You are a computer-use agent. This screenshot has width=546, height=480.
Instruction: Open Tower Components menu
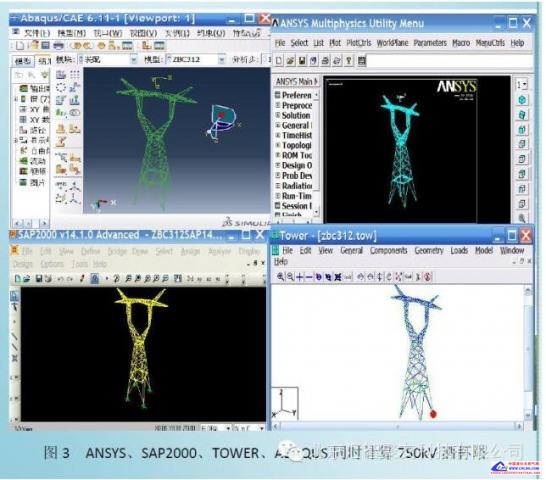[388, 250]
